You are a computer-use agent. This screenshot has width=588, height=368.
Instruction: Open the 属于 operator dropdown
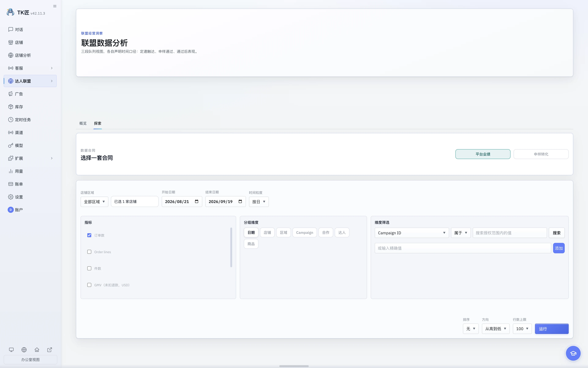click(461, 233)
